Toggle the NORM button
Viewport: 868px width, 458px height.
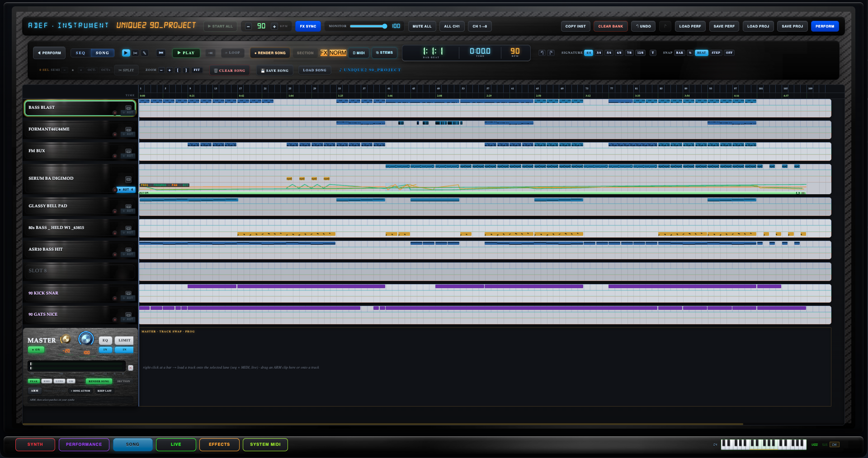pyautogui.click(x=338, y=53)
